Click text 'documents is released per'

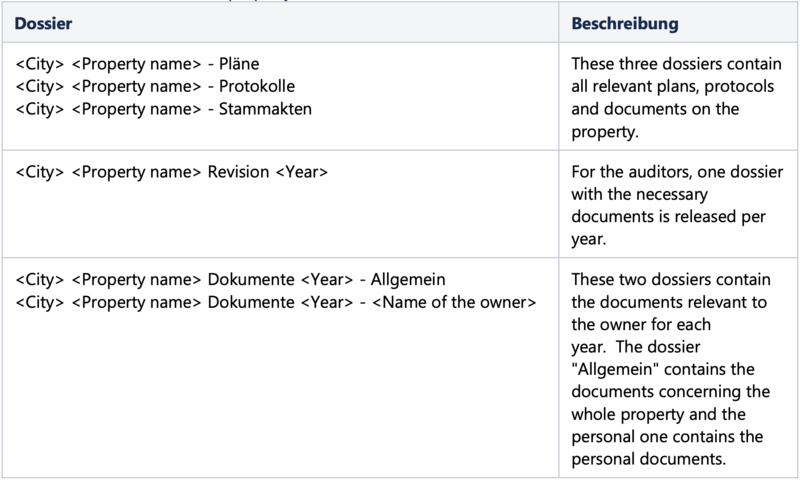point(668,216)
